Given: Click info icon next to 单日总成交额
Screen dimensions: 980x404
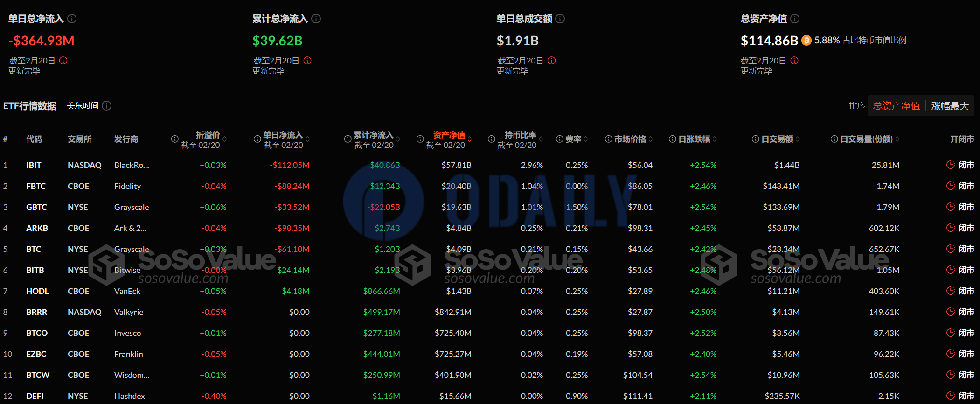Looking at the screenshot, I should pyautogui.click(x=560, y=19).
